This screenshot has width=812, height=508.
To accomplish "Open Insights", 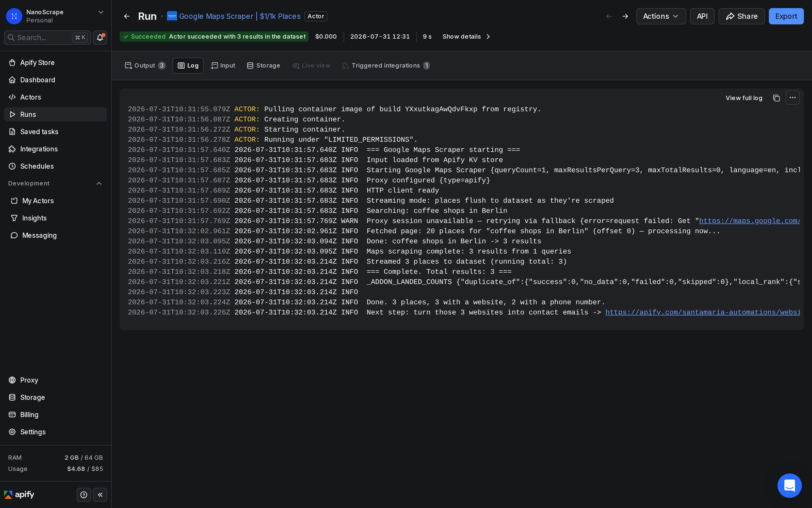I will click(x=55, y=218).
